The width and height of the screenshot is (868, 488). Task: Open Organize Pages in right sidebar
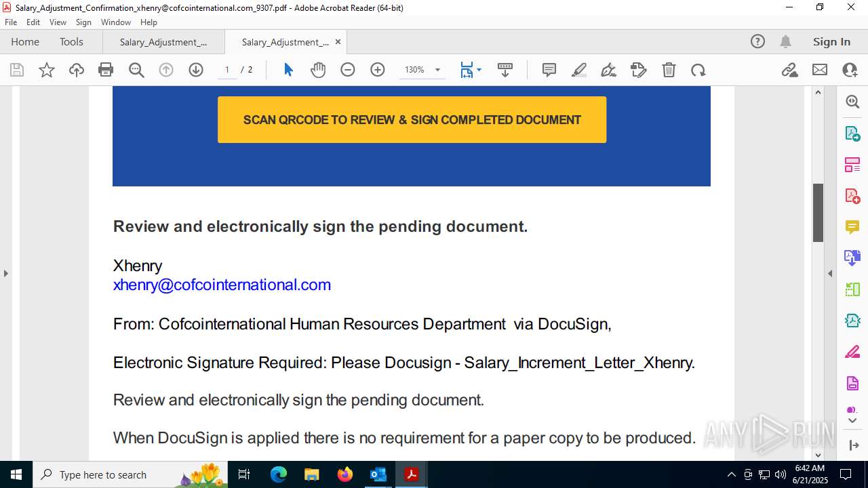pyautogui.click(x=852, y=289)
